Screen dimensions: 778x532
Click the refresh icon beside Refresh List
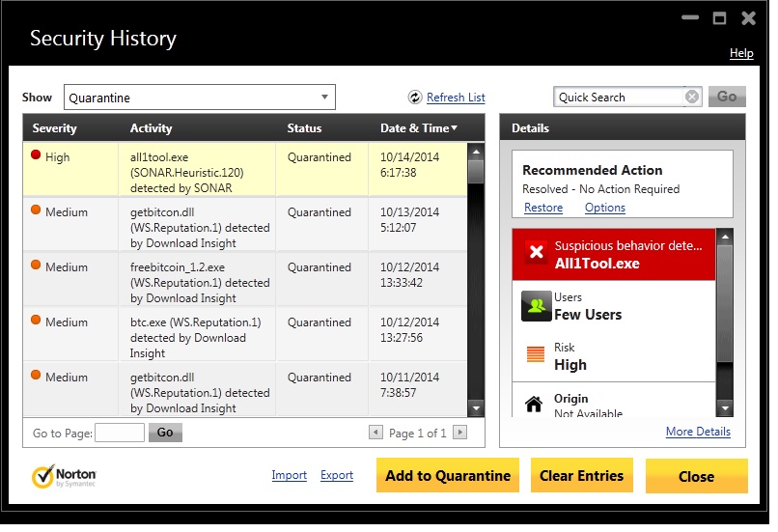click(415, 98)
